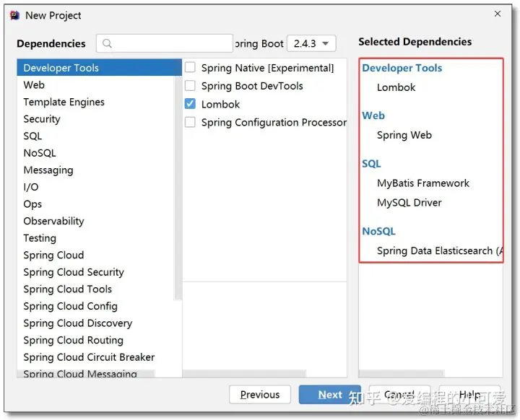Uncheck the Lombok checkbox
The height and width of the screenshot is (420, 520).
190,104
